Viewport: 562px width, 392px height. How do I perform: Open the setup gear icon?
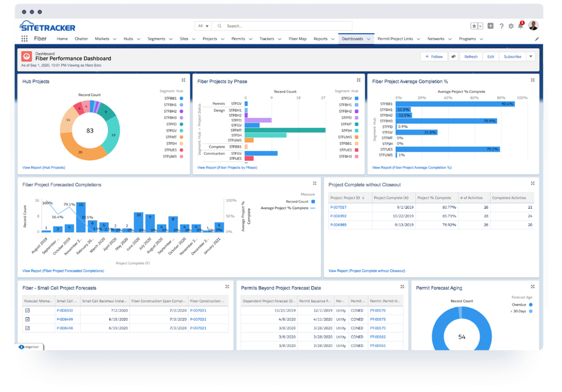coord(511,26)
